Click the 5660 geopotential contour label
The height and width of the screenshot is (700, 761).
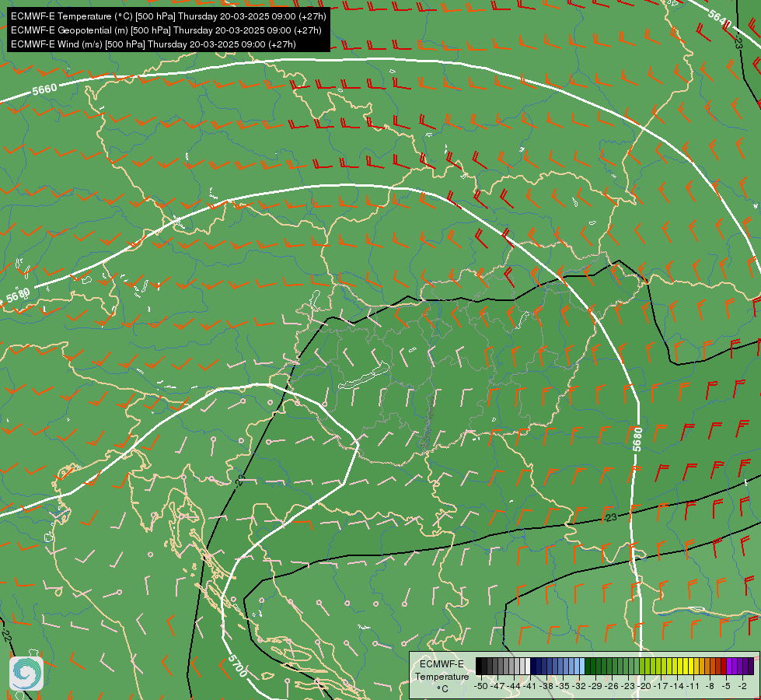(44, 89)
